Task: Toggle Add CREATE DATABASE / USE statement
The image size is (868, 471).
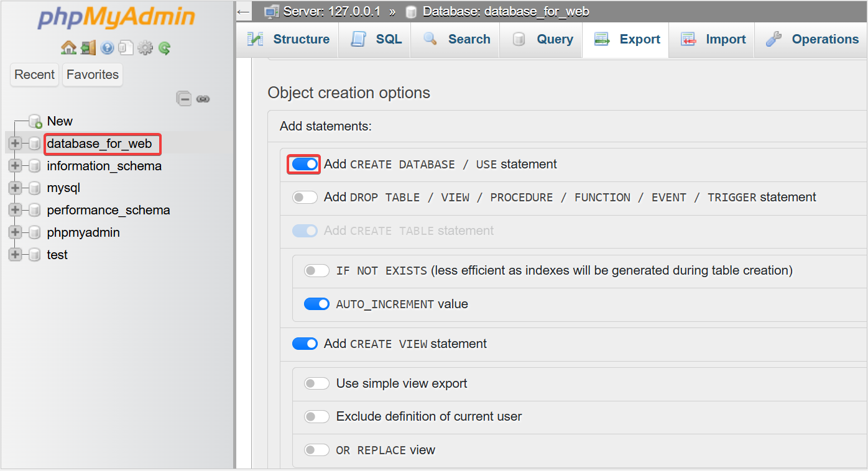Action: click(x=305, y=164)
